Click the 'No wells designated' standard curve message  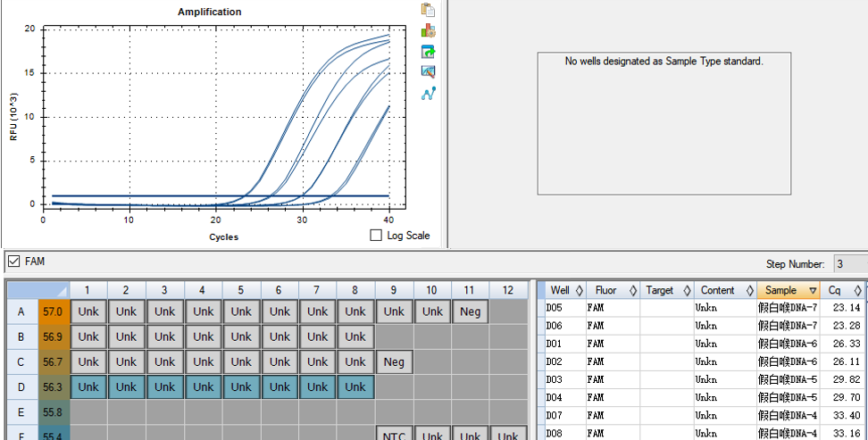[664, 62]
